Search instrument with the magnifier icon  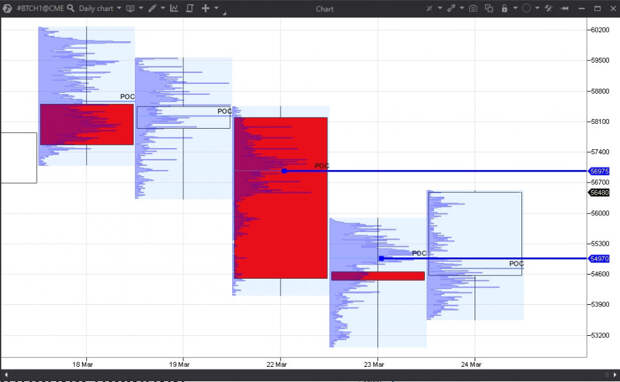pyautogui.click(x=71, y=8)
